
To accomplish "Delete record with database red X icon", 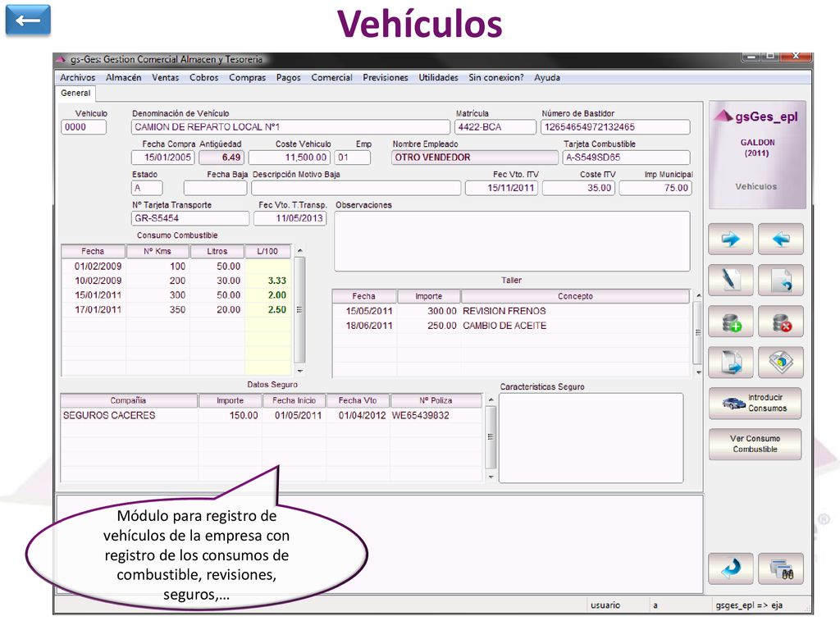I will (x=781, y=321).
